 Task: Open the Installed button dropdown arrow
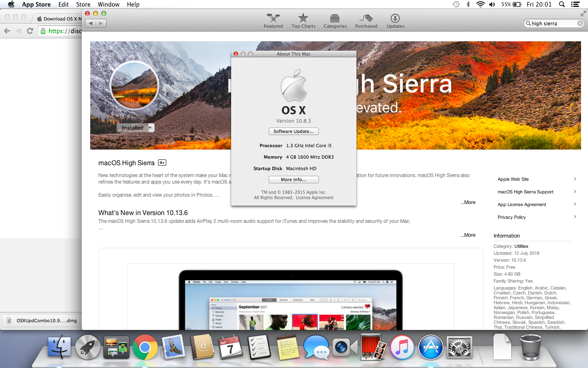pyautogui.click(x=150, y=128)
